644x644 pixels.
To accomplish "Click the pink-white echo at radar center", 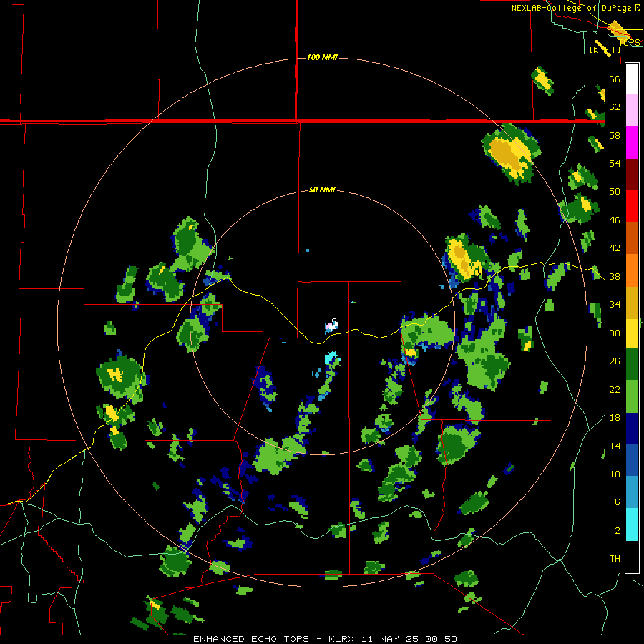I will pos(331,326).
